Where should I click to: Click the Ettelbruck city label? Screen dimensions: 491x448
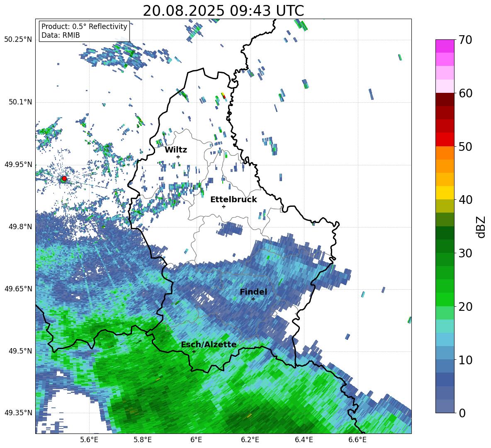tap(233, 200)
